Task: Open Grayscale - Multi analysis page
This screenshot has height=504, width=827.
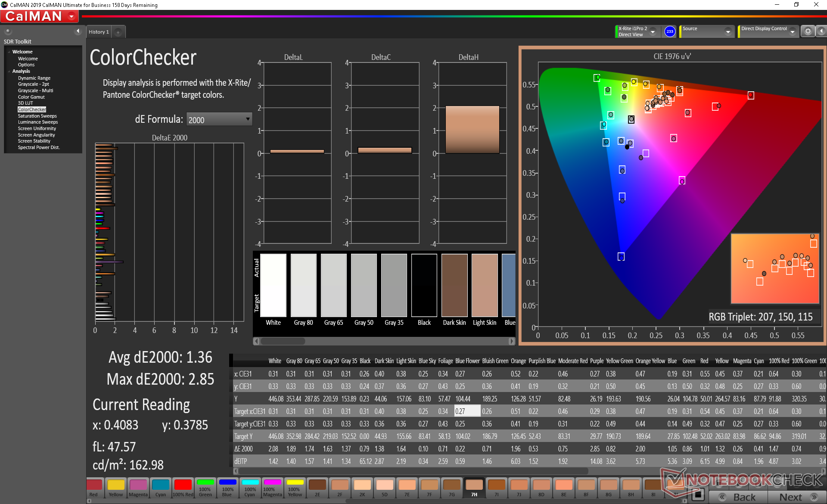Action: click(x=35, y=90)
